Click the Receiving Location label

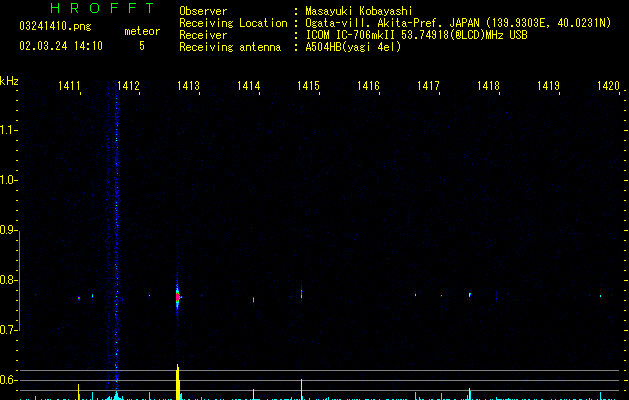[x=233, y=23]
